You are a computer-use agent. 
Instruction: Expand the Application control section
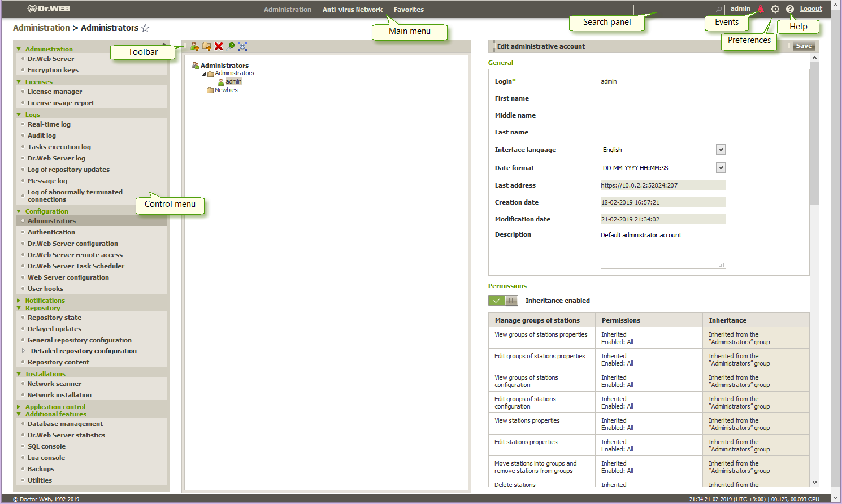[x=19, y=407]
